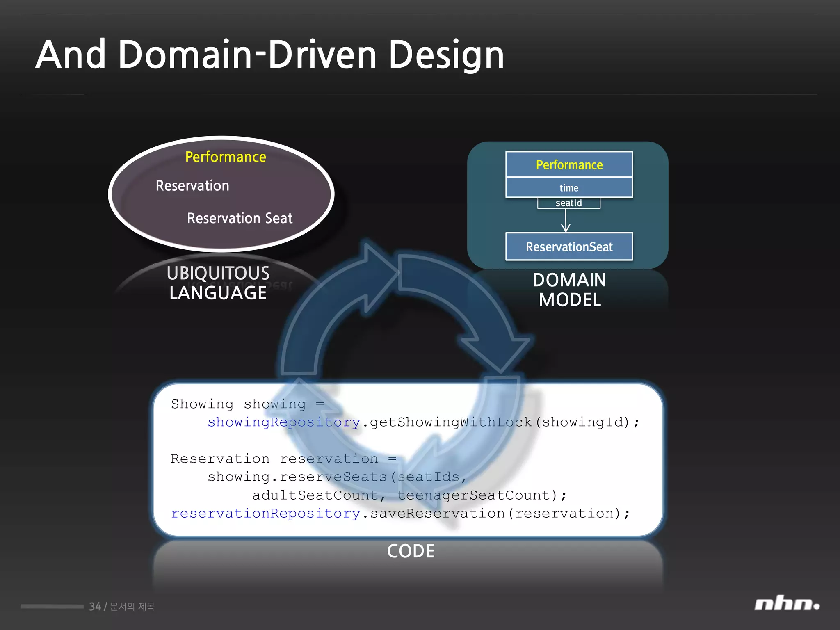Screen dimensions: 840x630
Task: Click the UBIQUITOUS LANGUAGE label
Action: [x=218, y=283]
